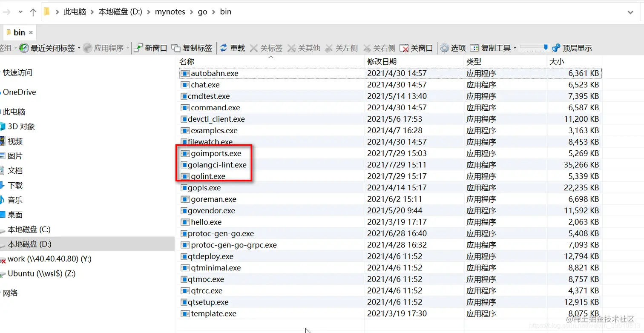Select the Ubuntu (\\wsl$) (Z:) drive
This screenshot has height=333, width=644.
[41, 273]
